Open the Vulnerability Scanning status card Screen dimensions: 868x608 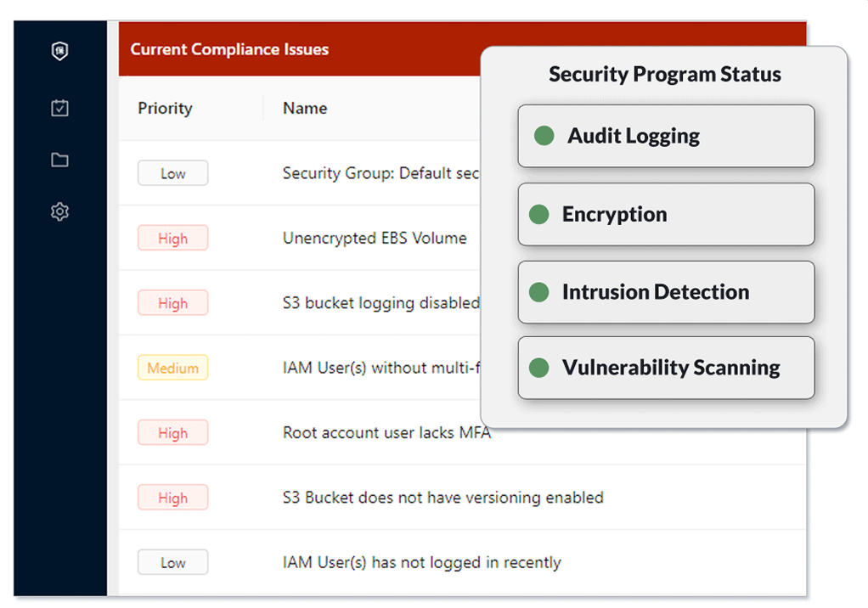(x=666, y=368)
